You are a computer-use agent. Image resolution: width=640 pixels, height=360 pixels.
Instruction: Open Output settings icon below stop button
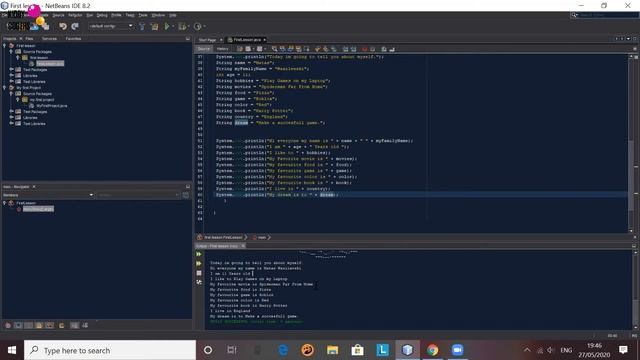[x=199, y=282]
